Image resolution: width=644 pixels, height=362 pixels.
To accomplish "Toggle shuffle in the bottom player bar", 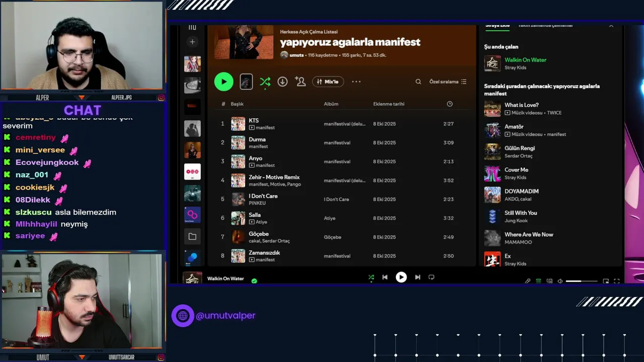I will pos(371,277).
